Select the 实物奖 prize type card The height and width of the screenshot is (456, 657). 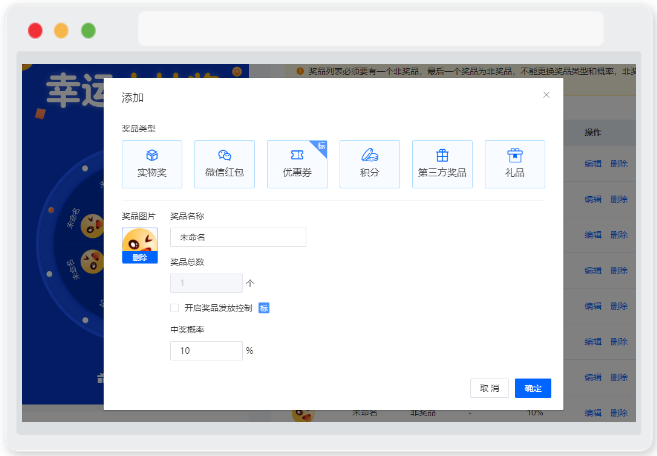152,164
